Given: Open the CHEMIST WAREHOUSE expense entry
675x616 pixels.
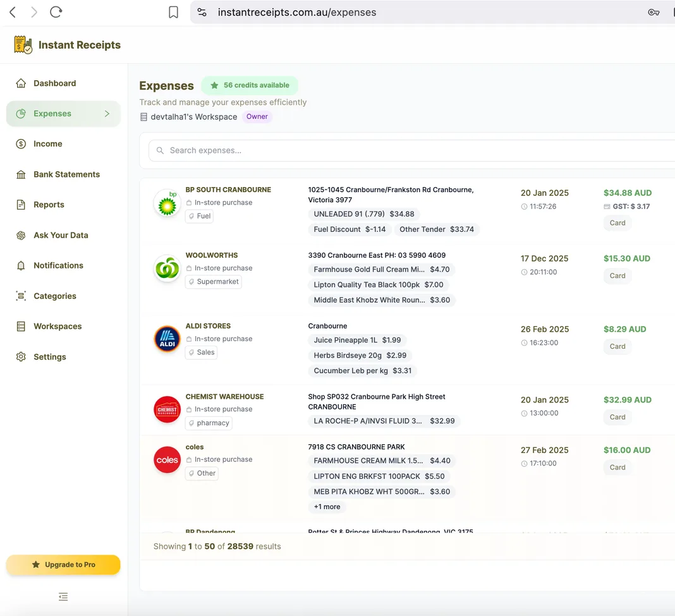Looking at the screenshot, I should pyautogui.click(x=225, y=397).
